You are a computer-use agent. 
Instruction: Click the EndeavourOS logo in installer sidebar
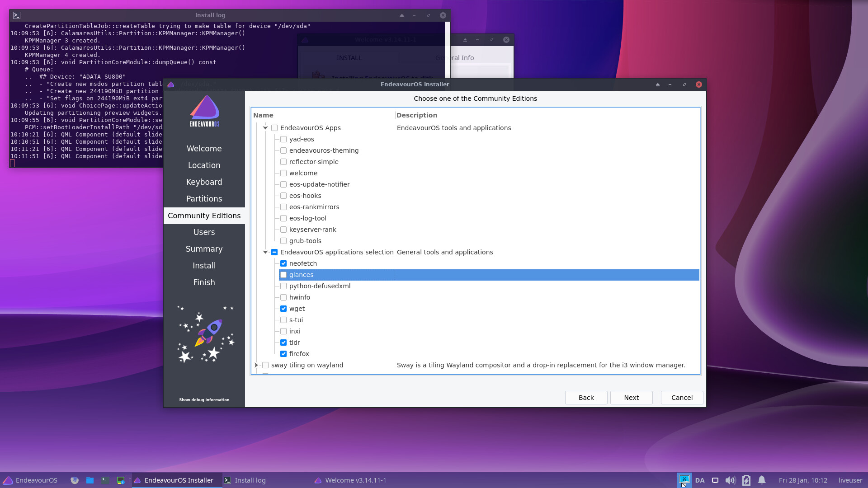(204, 111)
